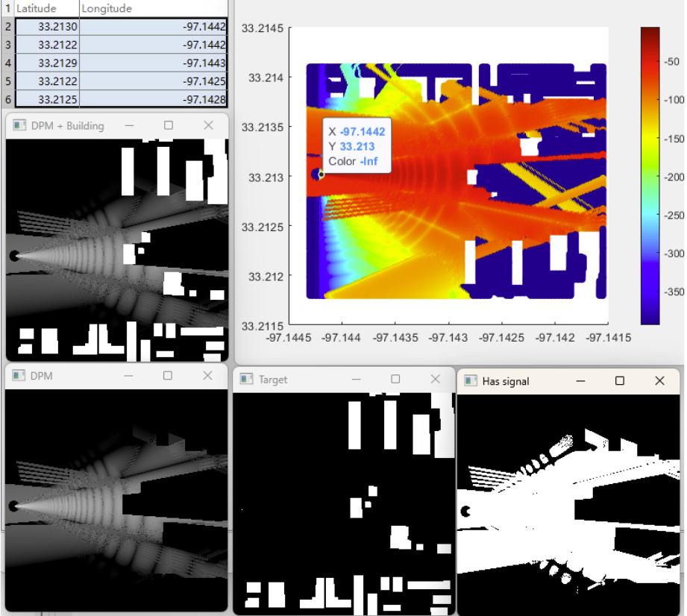The image size is (687, 616).
Task: Click the selected data point marker on the plot
Action: 321,175
